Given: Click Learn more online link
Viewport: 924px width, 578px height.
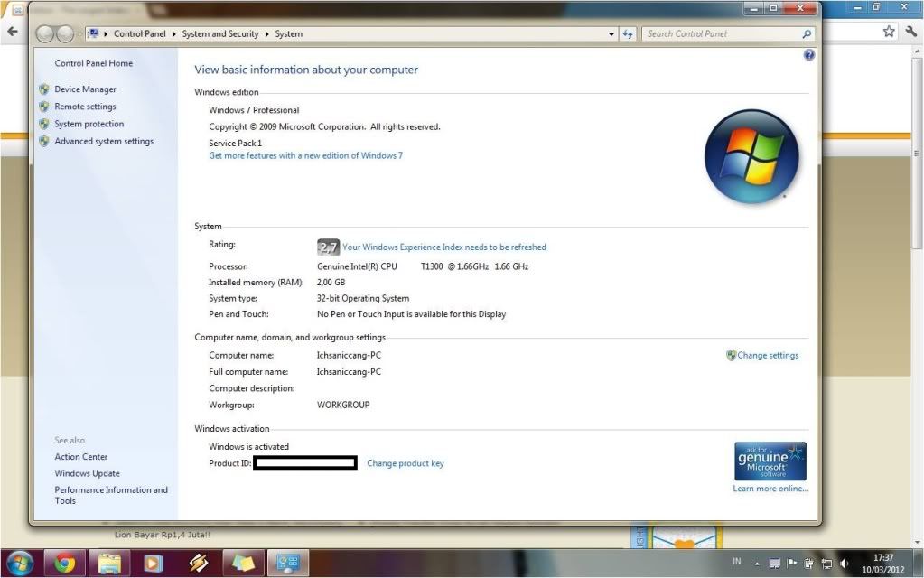Looking at the screenshot, I should 770,489.
